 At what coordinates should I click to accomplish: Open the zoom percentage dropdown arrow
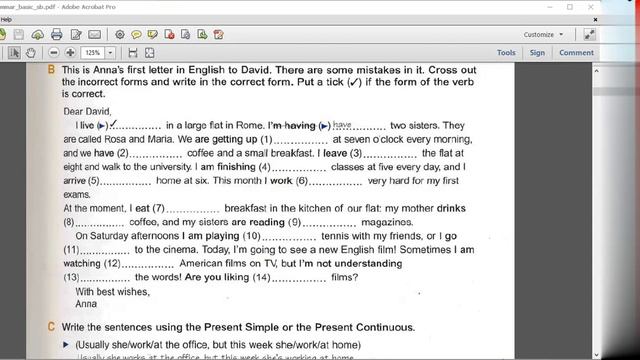pyautogui.click(x=110, y=53)
